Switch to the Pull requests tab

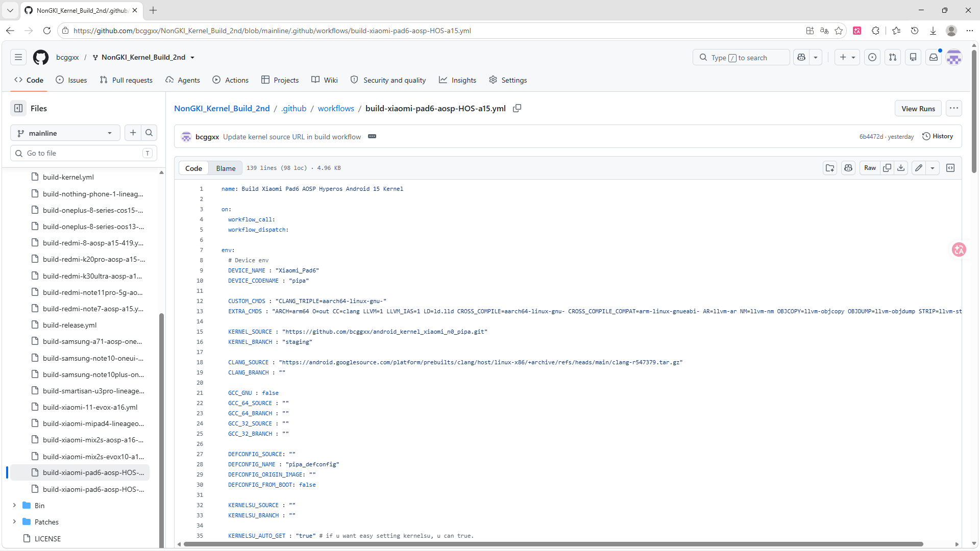[126, 80]
